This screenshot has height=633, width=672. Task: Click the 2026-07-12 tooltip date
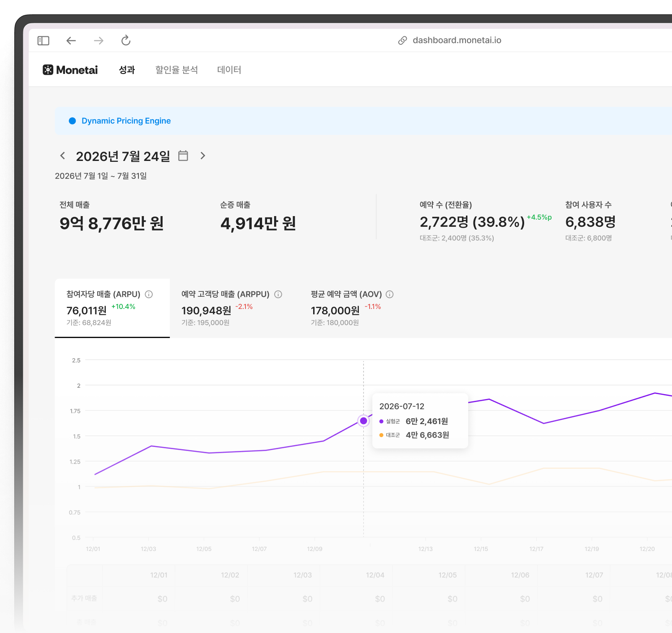click(402, 406)
